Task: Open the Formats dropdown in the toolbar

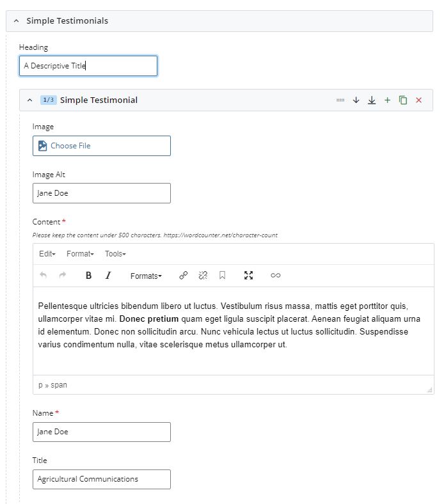Action: [x=146, y=276]
